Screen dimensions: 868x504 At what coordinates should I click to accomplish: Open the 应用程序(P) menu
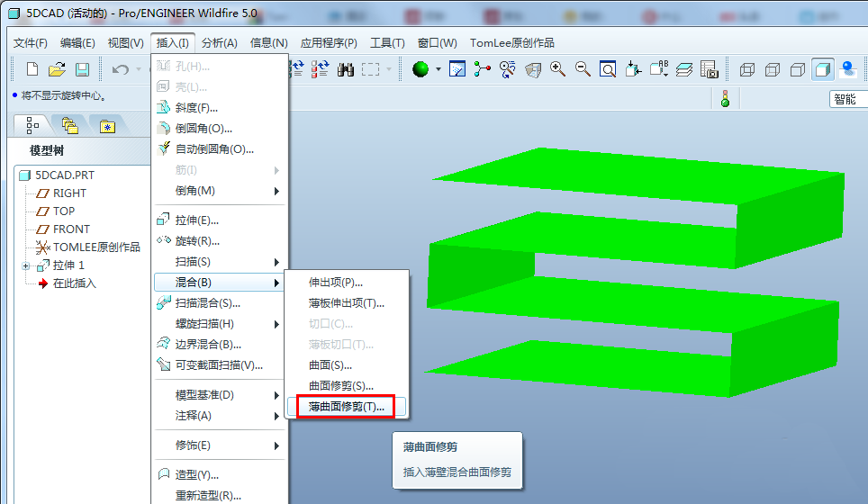tap(329, 42)
